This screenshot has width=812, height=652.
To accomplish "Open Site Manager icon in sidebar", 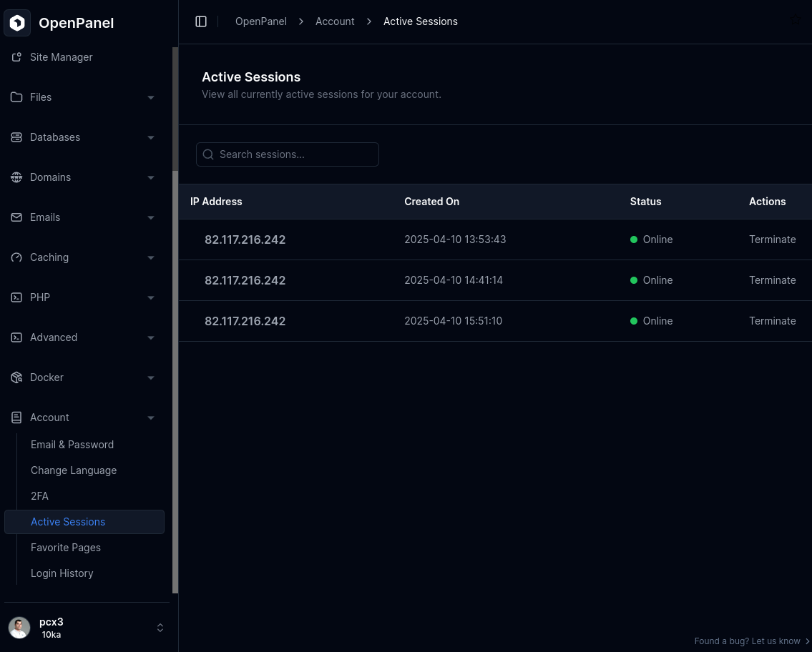I will (x=16, y=57).
